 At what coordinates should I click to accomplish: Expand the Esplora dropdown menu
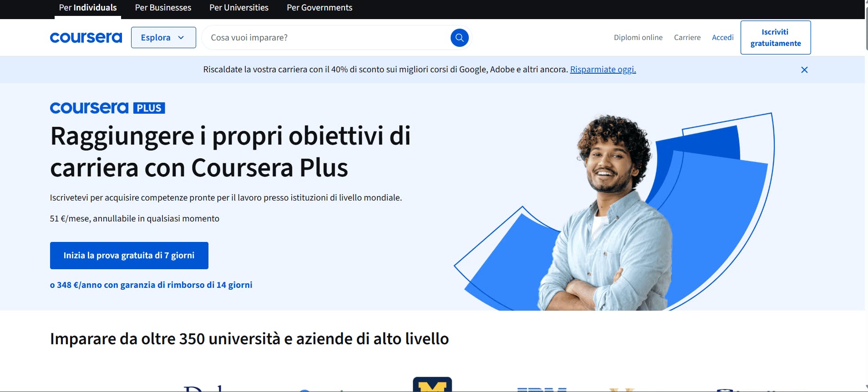(x=163, y=37)
